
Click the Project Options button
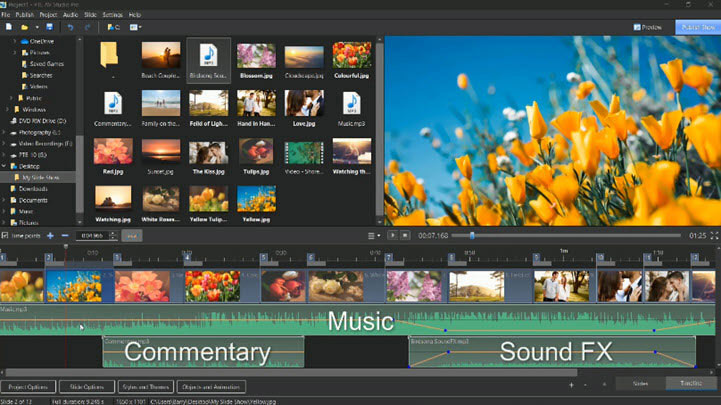tap(27, 386)
